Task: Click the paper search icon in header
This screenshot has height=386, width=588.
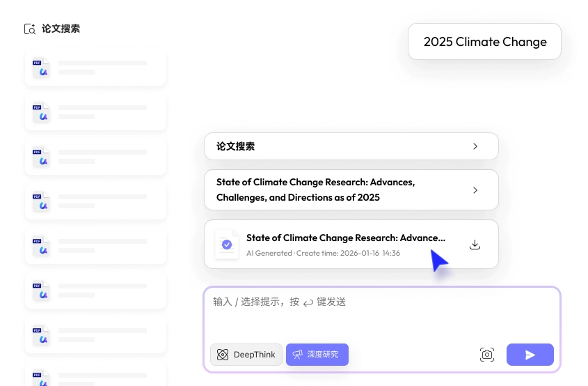Action: [x=30, y=29]
